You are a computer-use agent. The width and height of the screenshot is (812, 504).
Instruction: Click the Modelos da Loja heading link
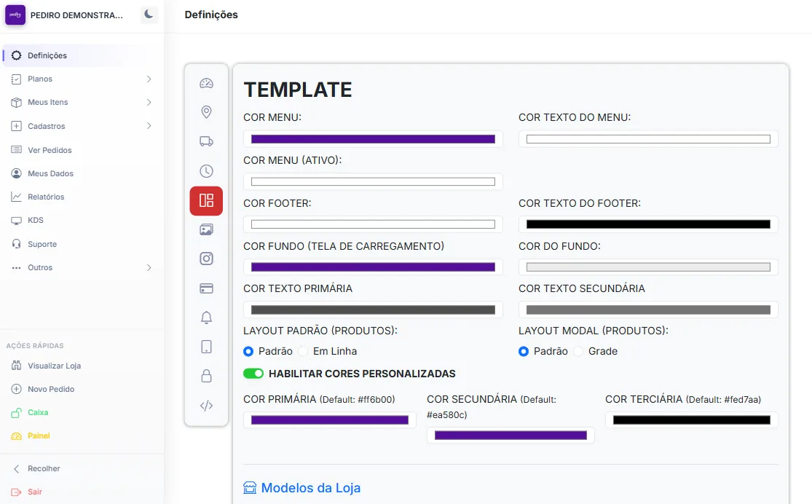coord(311,487)
